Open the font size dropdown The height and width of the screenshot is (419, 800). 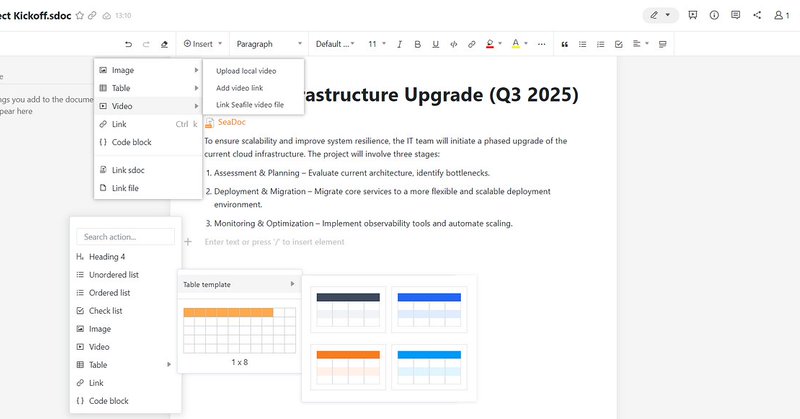point(377,44)
